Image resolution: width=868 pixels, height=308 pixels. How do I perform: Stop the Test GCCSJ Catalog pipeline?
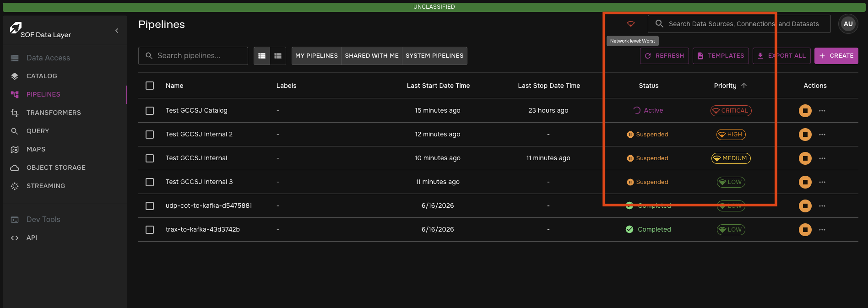coord(805,110)
